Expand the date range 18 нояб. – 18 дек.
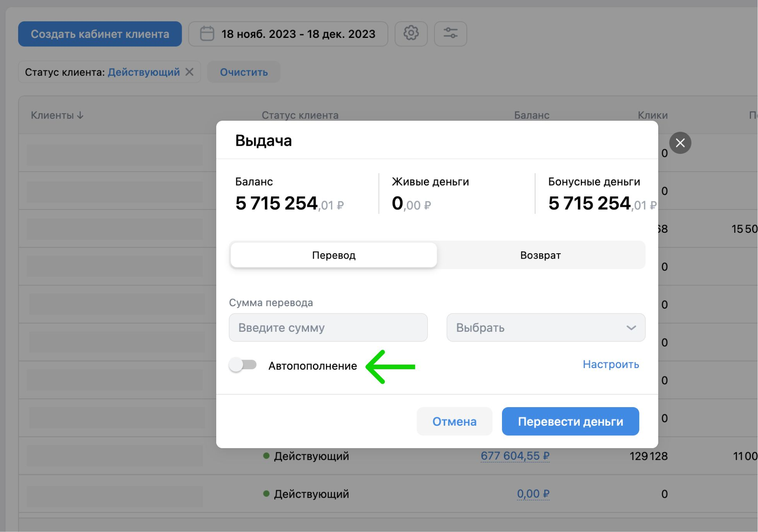 click(298, 34)
